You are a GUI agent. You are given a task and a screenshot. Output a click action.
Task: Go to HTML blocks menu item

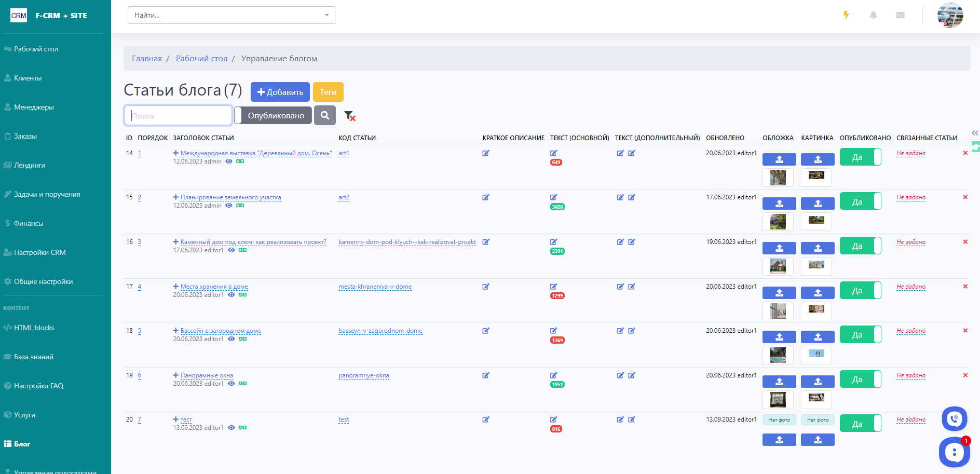(x=34, y=328)
